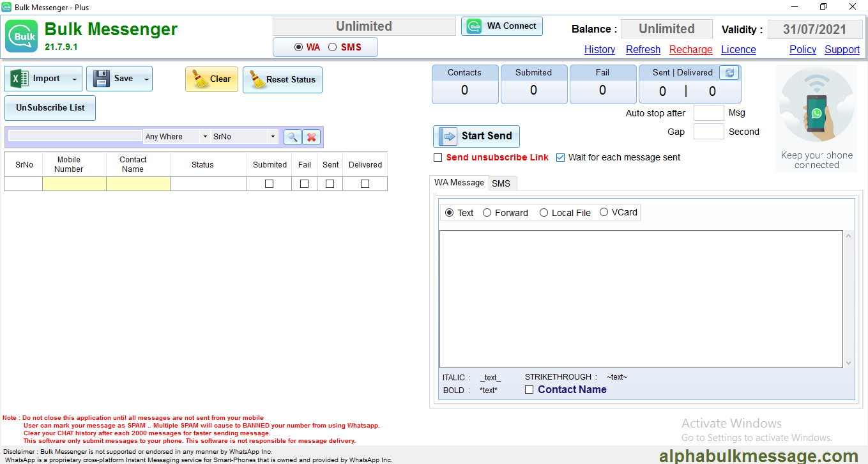868x464 pixels.
Task: Click the phone WhatsApp connection image
Action: pyautogui.click(x=816, y=119)
